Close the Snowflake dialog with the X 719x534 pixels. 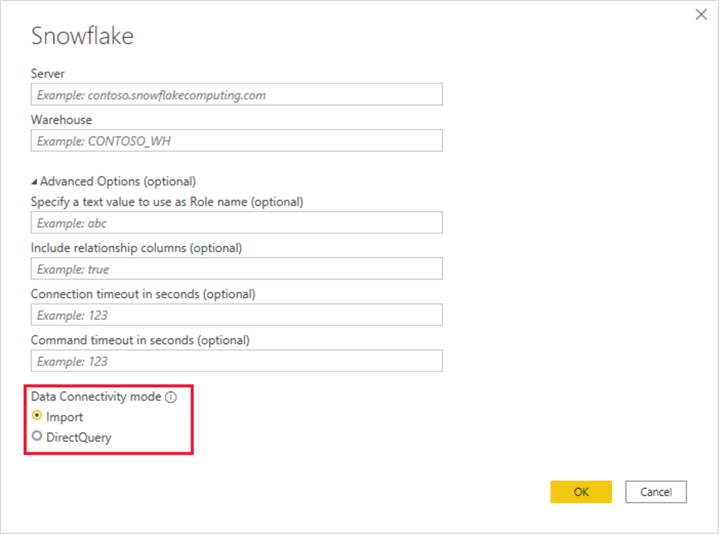point(701,15)
